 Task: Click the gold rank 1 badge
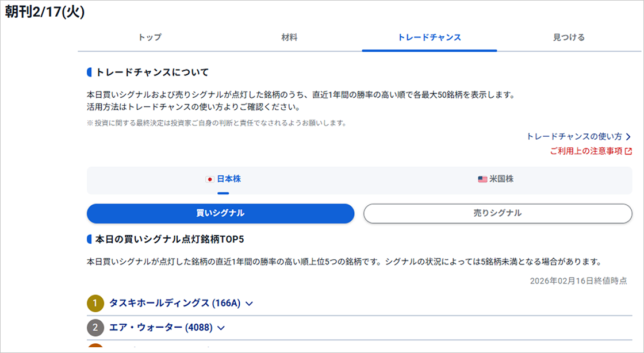pos(95,303)
